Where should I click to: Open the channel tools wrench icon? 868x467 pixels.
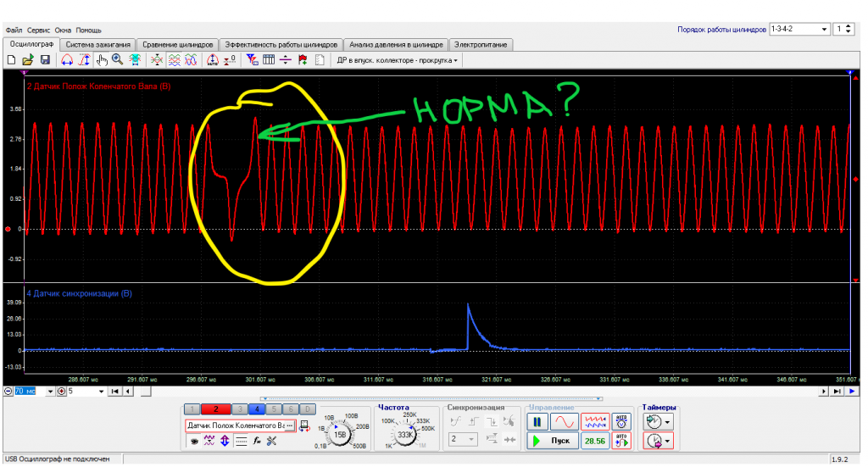tap(272, 441)
